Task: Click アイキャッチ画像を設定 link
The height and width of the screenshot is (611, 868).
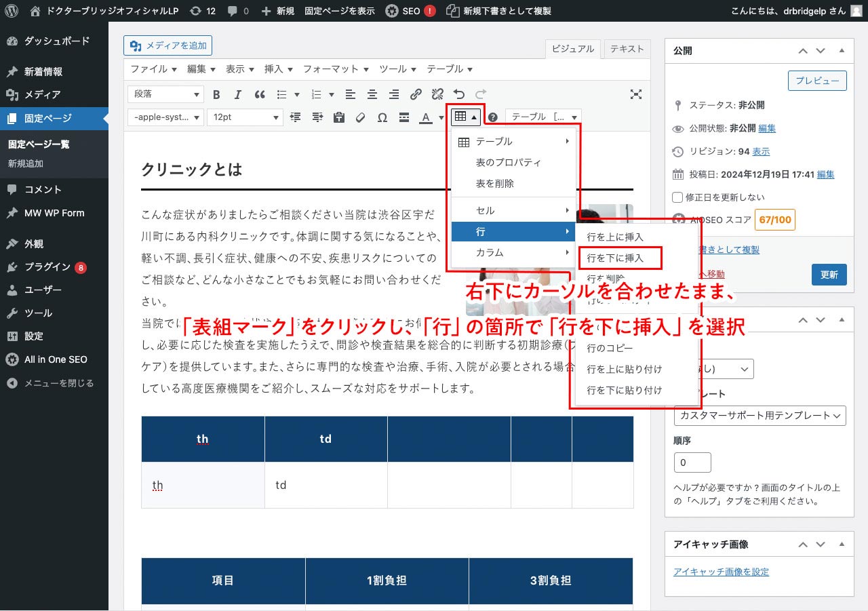Action: [x=721, y=572]
